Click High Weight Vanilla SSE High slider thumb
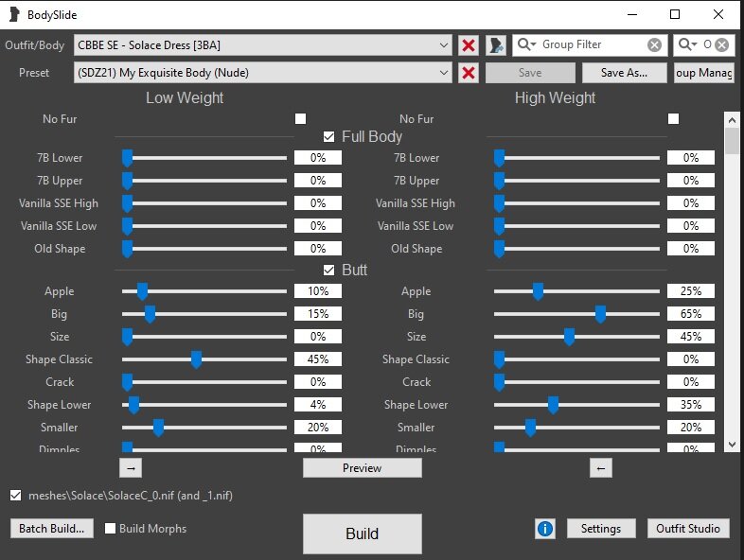Image resolution: width=744 pixels, height=560 pixels. click(x=499, y=204)
